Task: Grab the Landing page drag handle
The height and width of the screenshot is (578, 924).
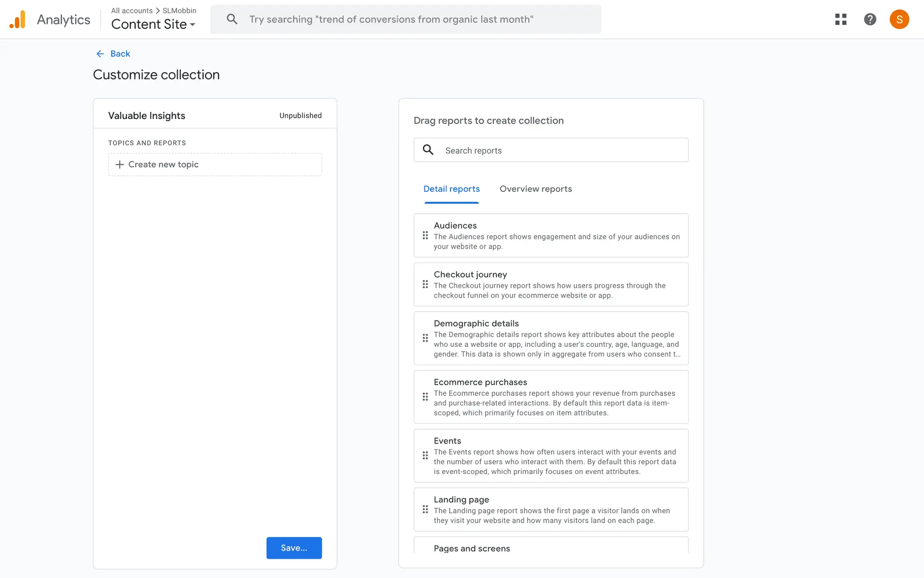Action: [x=425, y=510]
